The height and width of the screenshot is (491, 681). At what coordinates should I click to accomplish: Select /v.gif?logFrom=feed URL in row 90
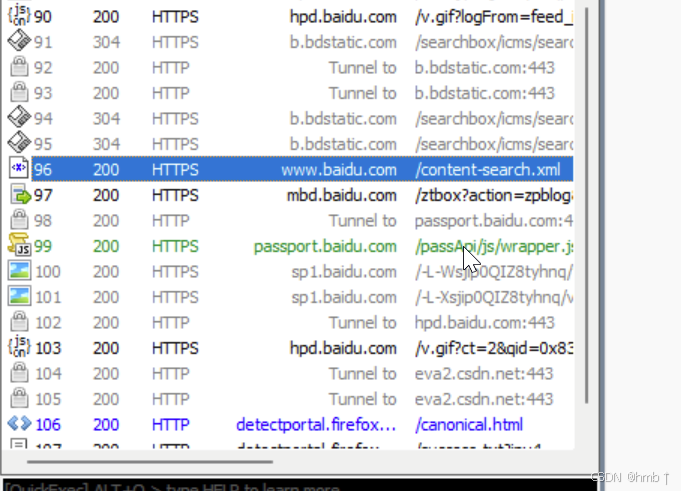(494, 17)
